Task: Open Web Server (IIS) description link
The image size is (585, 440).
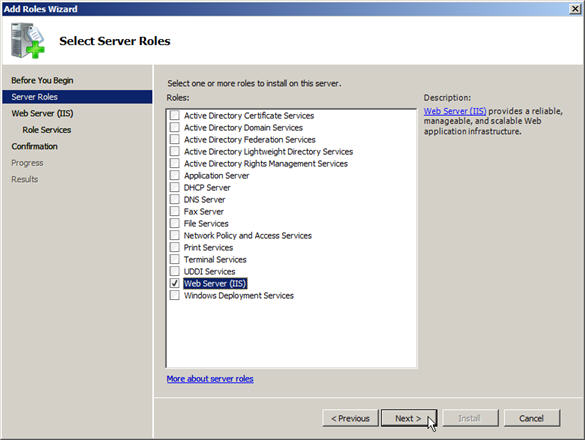Action: pyautogui.click(x=455, y=111)
